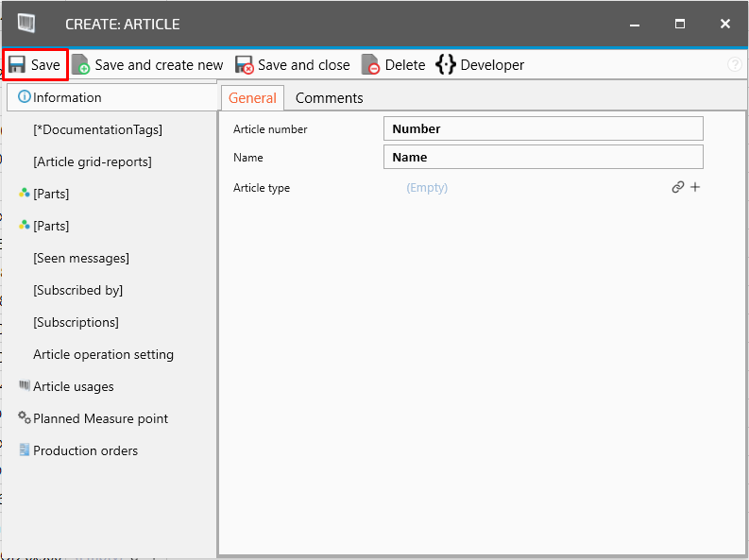Click the barcode icon in title bar

click(x=26, y=24)
